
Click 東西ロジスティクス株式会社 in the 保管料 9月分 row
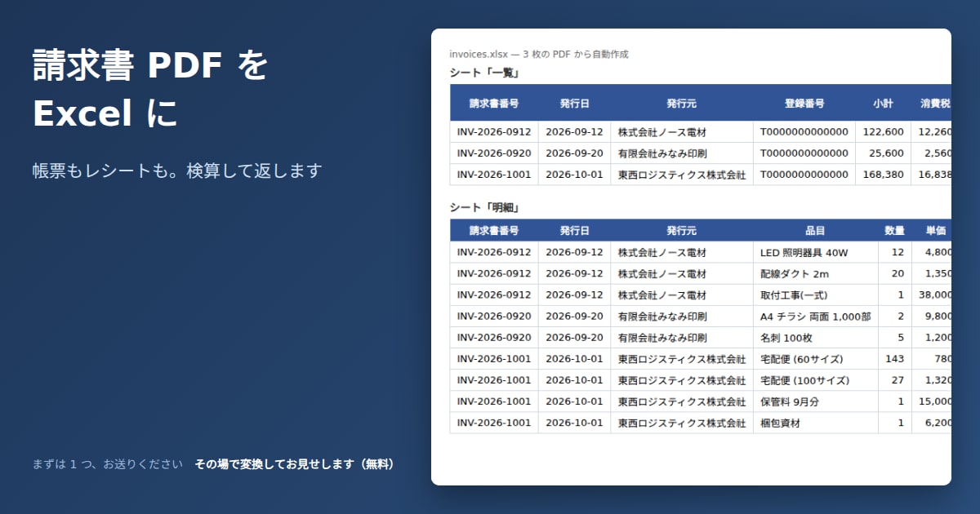click(682, 401)
